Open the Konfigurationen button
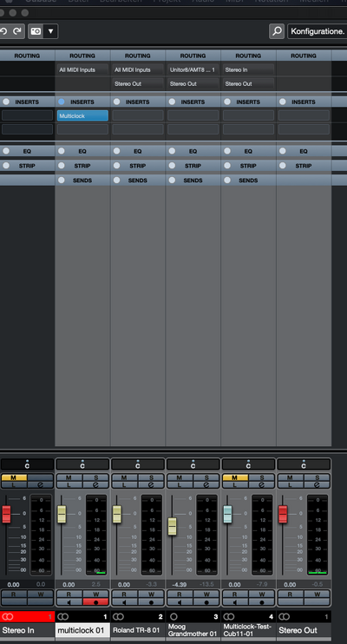This screenshot has height=644, width=347. [317, 31]
